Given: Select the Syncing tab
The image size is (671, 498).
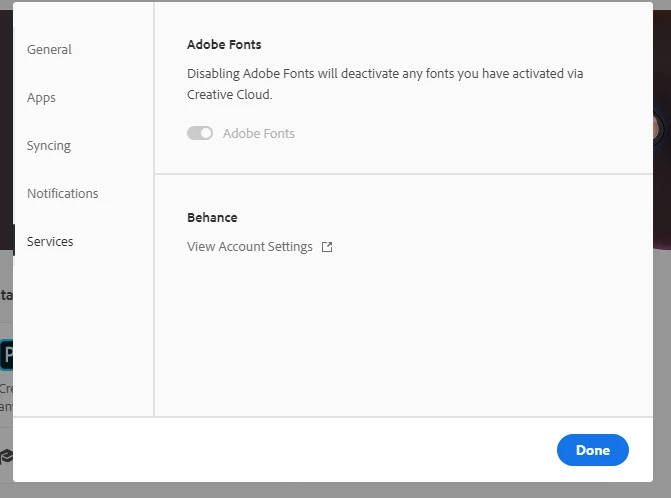Looking at the screenshot, I should pyautogui.click(x=49, y=145).
